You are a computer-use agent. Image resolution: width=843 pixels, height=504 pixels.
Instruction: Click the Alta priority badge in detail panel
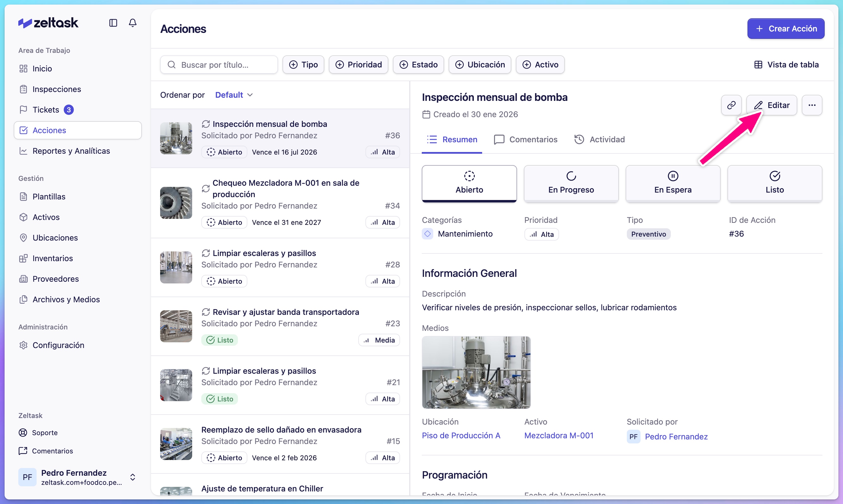click(x=542, y=234)
